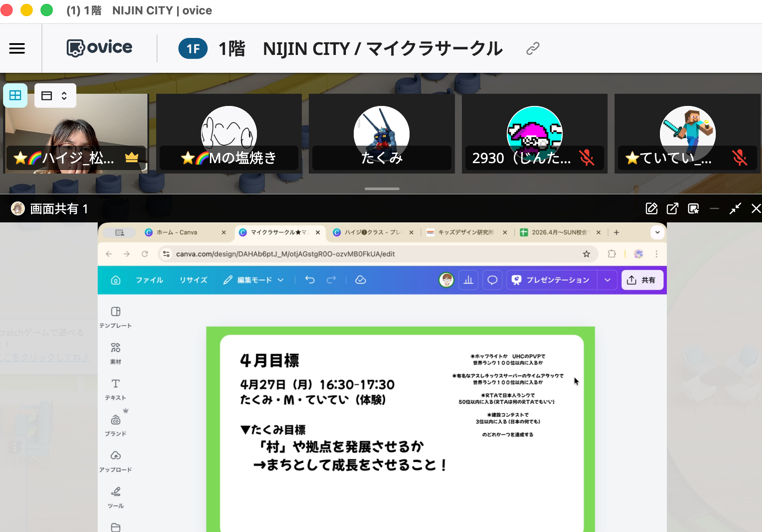This screenshot has height=532, width=762.
Task: Click the screen share pin icon
Action: tap(693, 209)
